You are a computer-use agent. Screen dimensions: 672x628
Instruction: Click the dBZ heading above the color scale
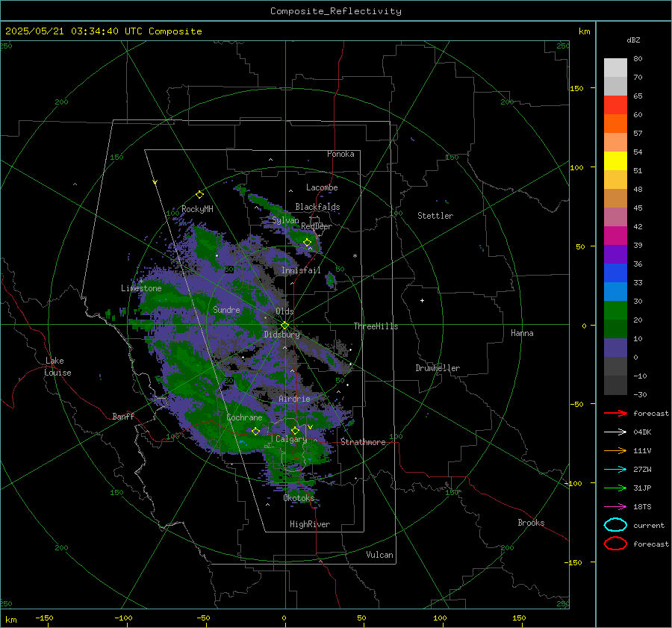[x=633, y=40]
